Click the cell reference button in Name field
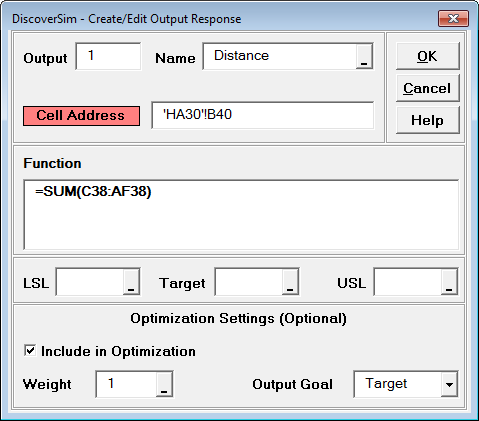 (x=364, y=56)
